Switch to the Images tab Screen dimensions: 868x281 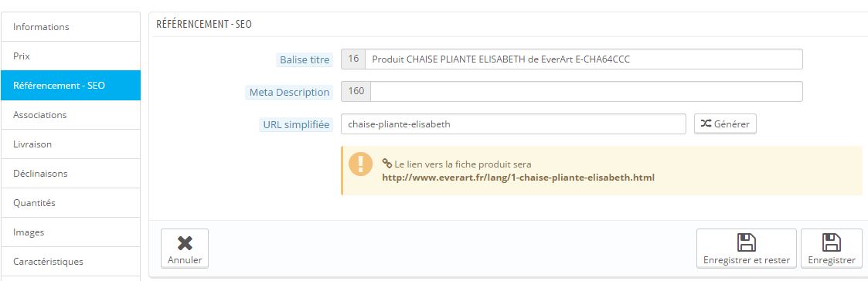70,232
